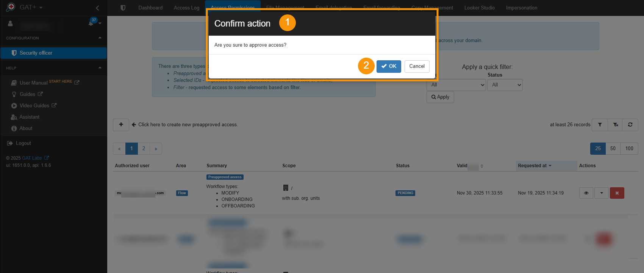Image resolution: width=644 pixels, height=273 pixels.
Task: Click the refresh icon button
Action: pos(630,125)
